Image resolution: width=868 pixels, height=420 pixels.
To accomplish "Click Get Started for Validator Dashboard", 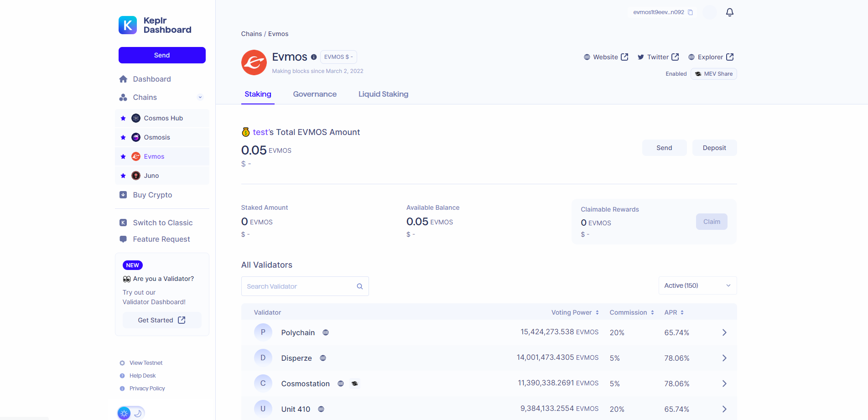I will (x=162, y=320).
